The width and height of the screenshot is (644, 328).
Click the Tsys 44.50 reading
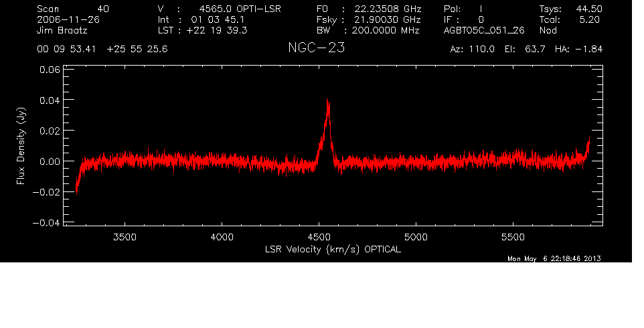click(x=569, y=9)
